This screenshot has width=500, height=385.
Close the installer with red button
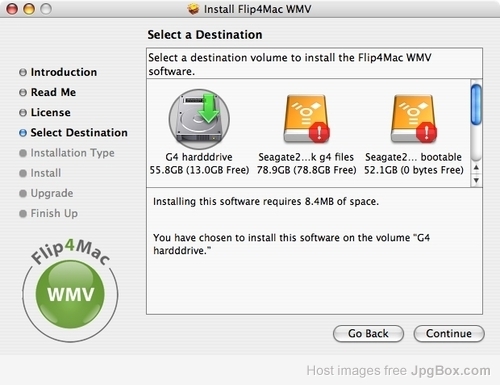[x=12, y=9]
